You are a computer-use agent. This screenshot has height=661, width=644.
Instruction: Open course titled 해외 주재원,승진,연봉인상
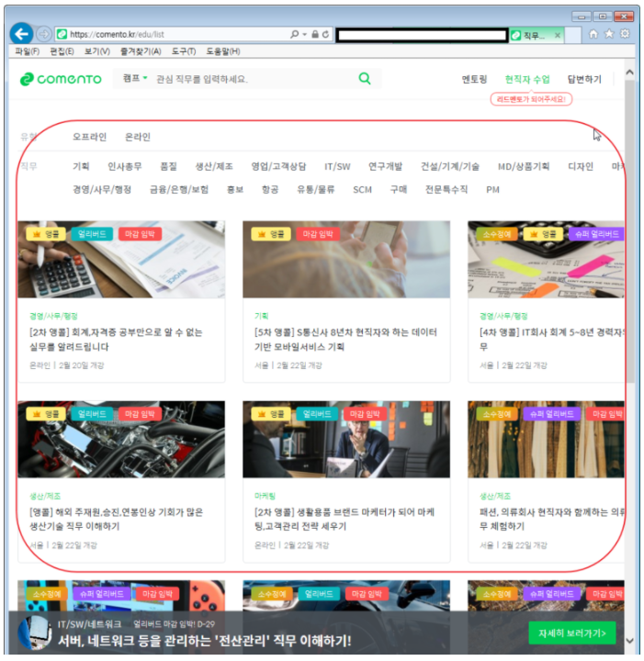(116, 520)
